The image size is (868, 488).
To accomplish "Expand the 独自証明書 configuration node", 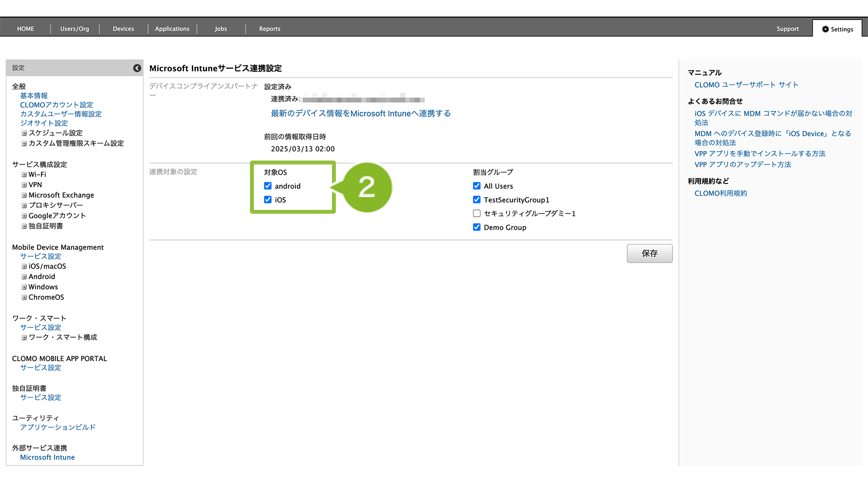I will pyautogui.click(x=24, y=226).
